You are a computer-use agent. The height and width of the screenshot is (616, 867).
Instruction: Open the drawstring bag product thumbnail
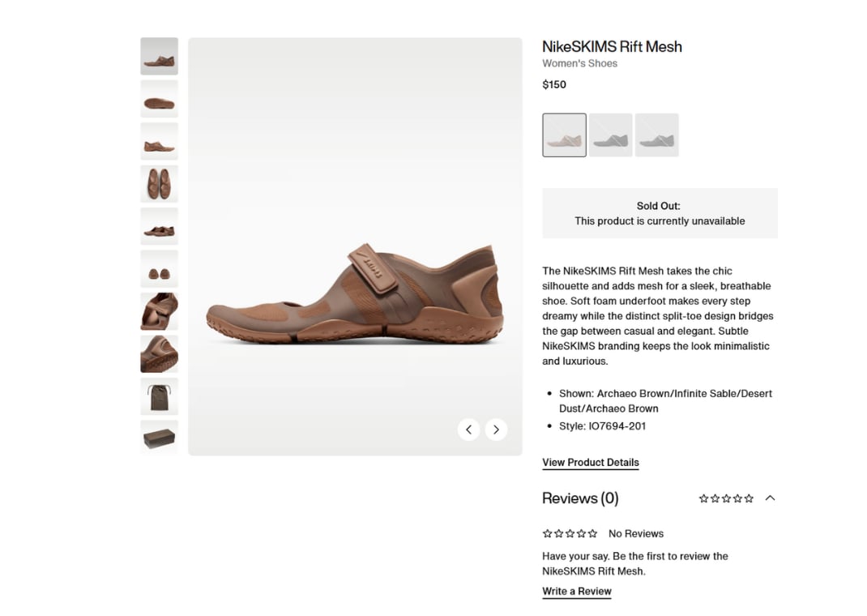tap(159, 396)
